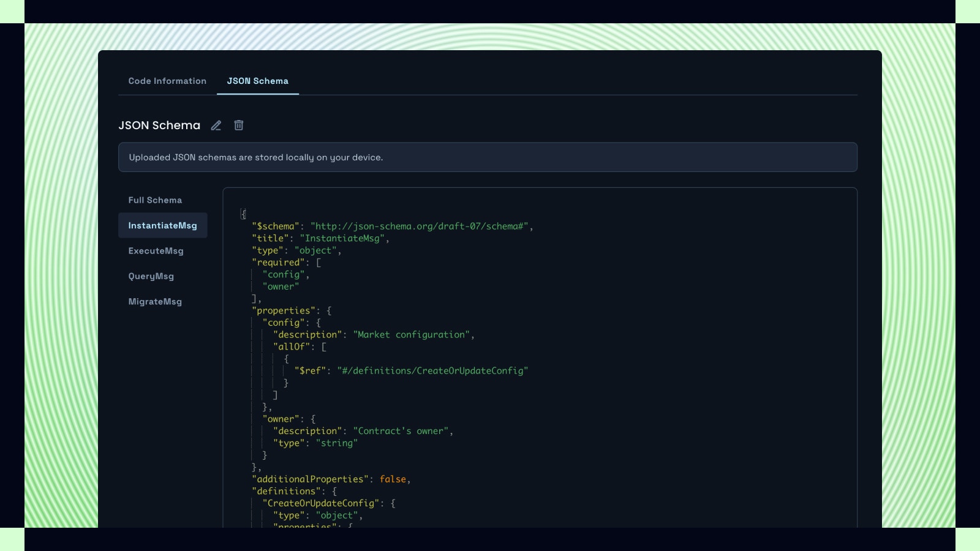Click the "additionalProperties": false line
Screen dimensions: 980x551
pos(331,479)
